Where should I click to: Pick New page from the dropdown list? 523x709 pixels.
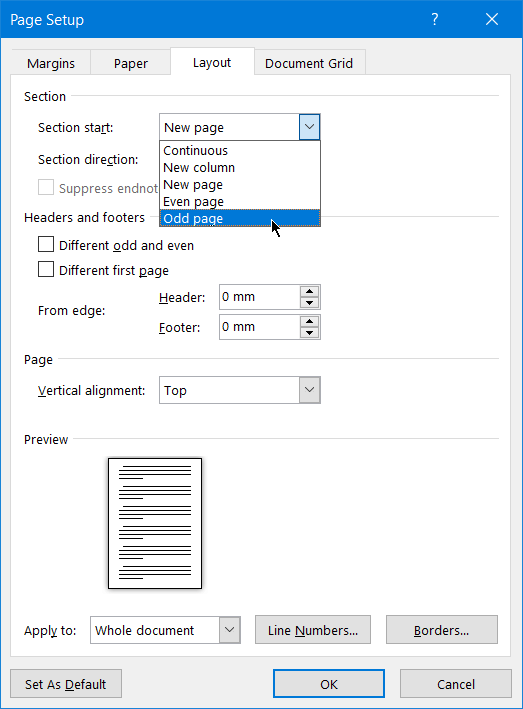point(240,184)
